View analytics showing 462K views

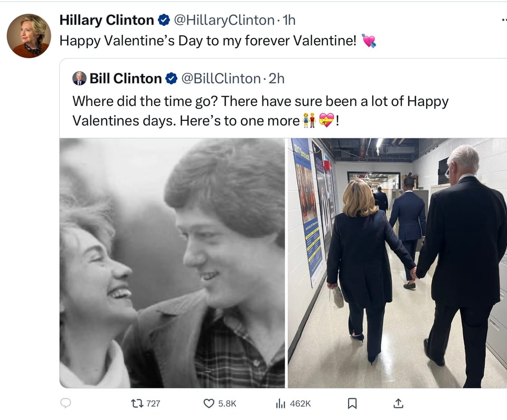coord(281,403)
